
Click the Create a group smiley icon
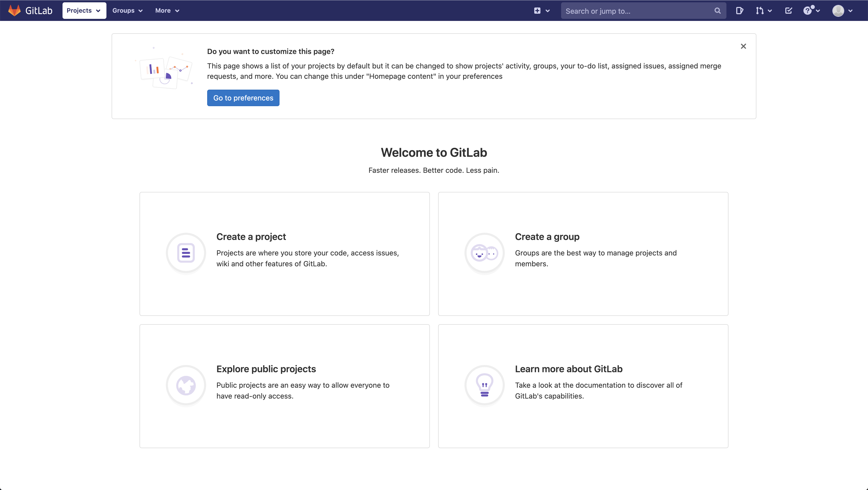point(484,253)
